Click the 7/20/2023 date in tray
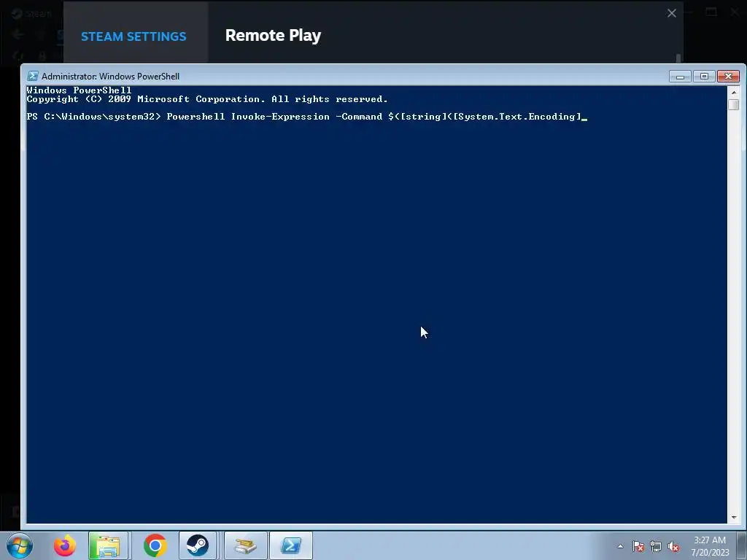 710,553
